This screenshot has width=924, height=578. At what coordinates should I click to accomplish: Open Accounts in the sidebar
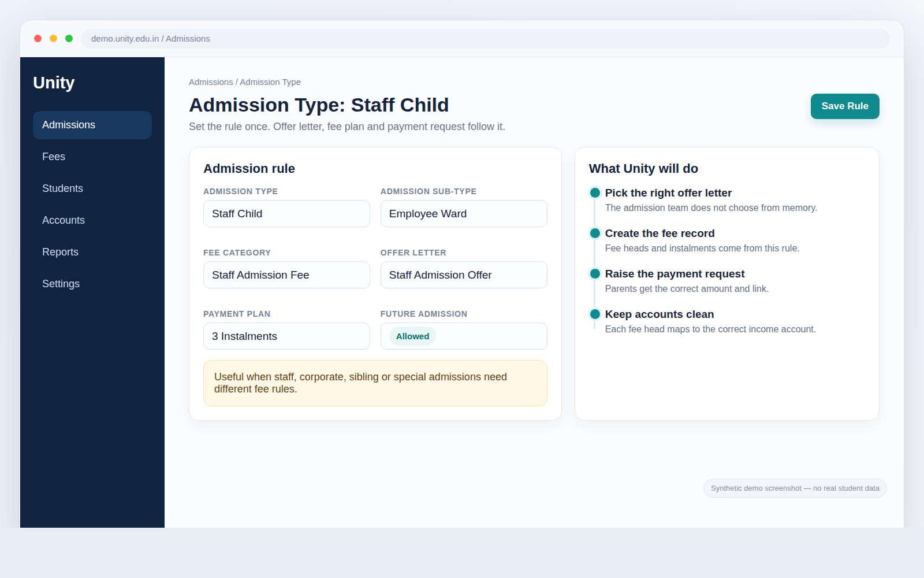click(x=92, y=220)
